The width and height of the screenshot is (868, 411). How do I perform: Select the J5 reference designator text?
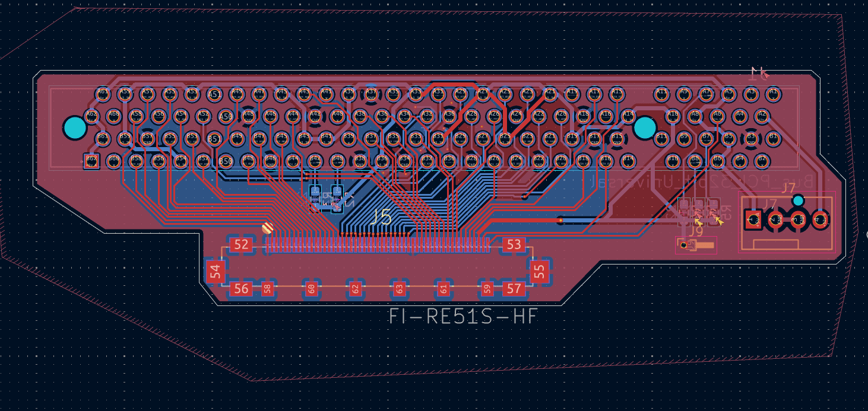[x=381, y=217]
